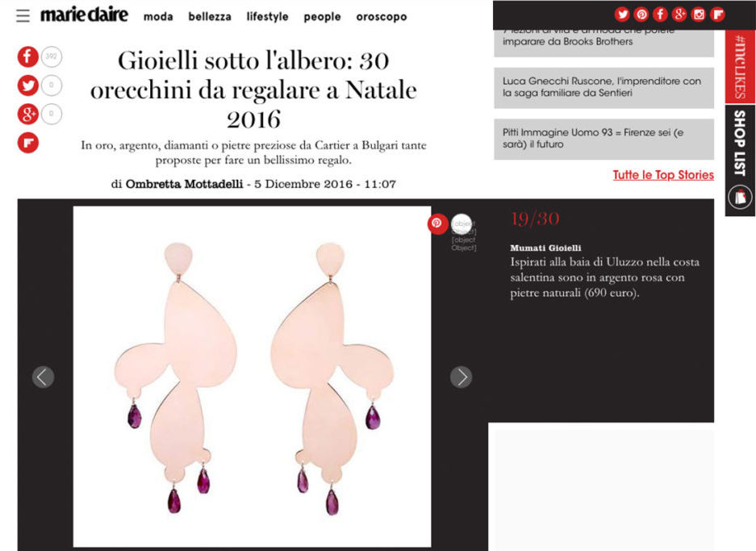Image resolution: width=756 pixels, height=551 pixels.
Task: Follow the Tutte le Top Stories link
Action: pos(663,175)
